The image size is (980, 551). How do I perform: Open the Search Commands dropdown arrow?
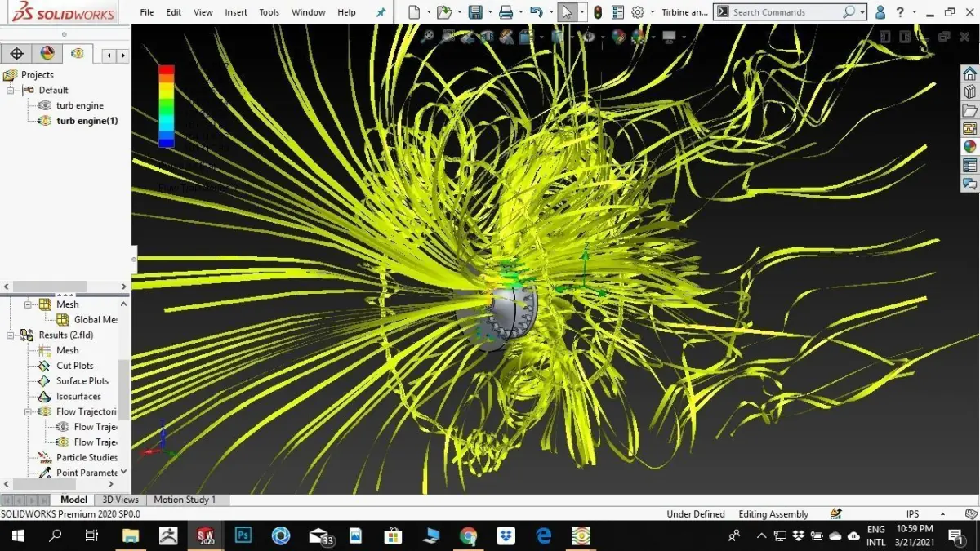click(862, 12)
